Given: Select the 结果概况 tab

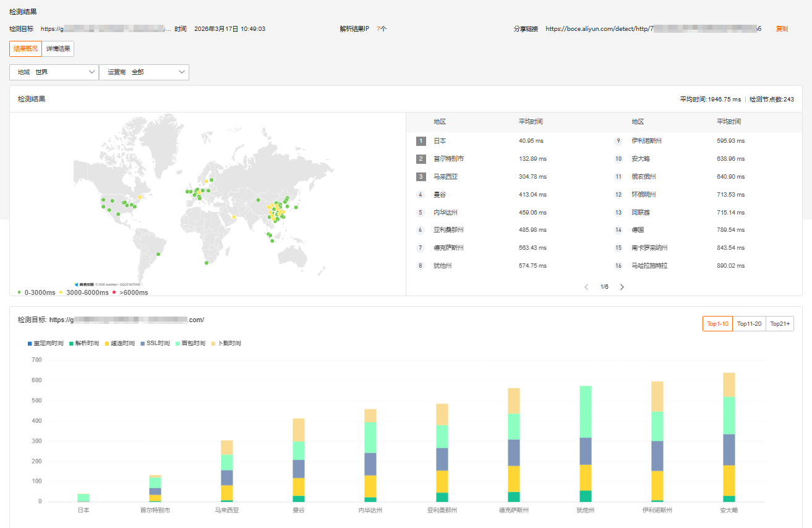Looking at the screenshot, I should pyautogui.click(x=25, y=49).
